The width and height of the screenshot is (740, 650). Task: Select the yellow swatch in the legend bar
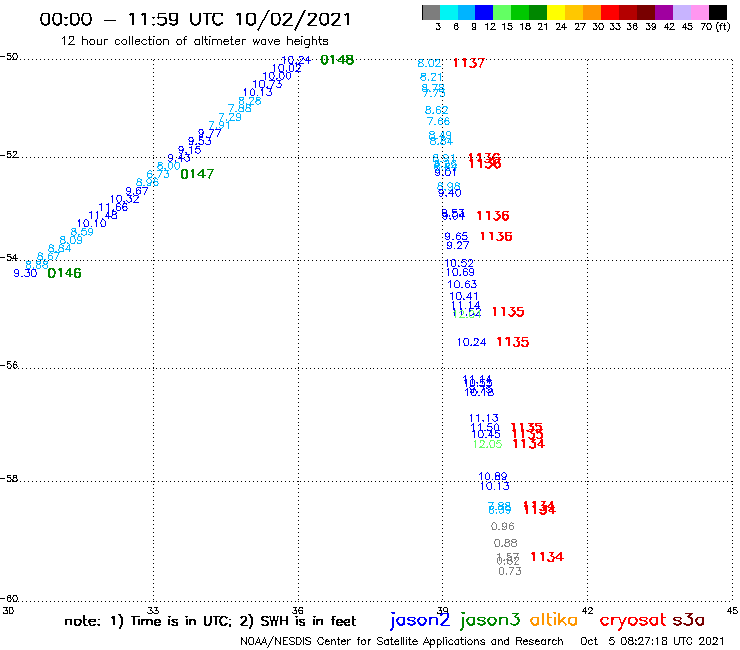555,12
